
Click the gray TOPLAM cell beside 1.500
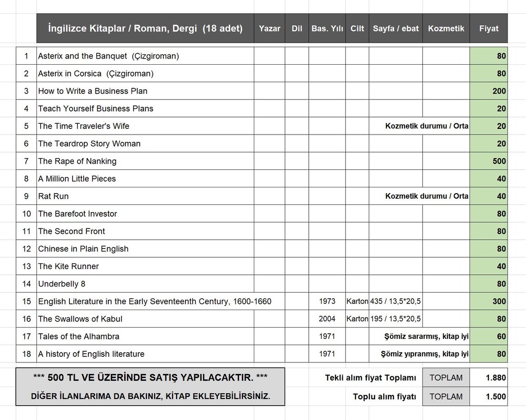tap(446, 396)
